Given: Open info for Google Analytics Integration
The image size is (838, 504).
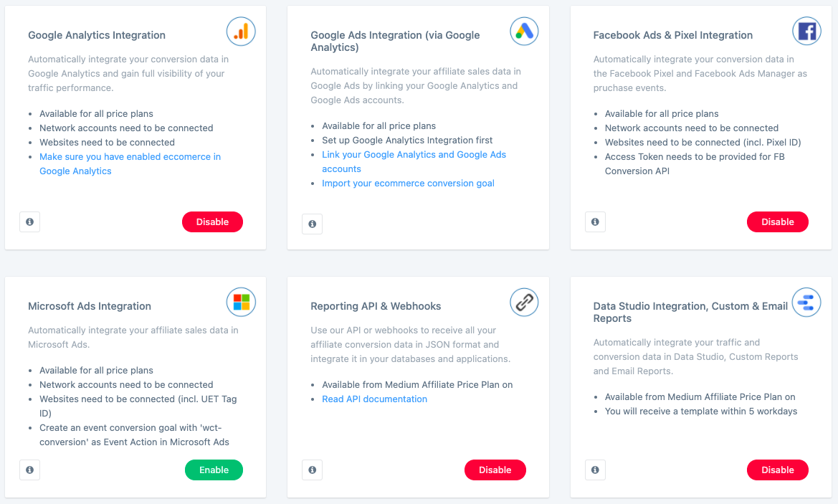Looking at the screenshot, I should [x=29, y=222].
